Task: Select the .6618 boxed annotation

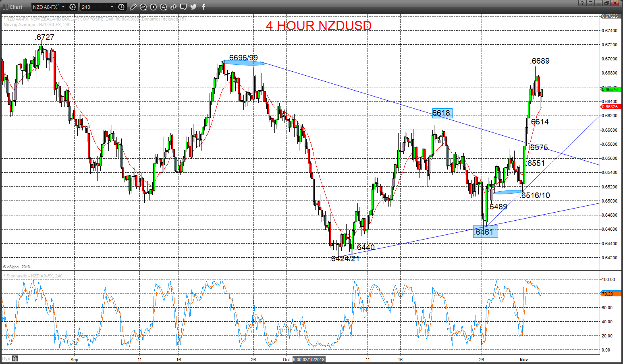Action: point(442,113)
